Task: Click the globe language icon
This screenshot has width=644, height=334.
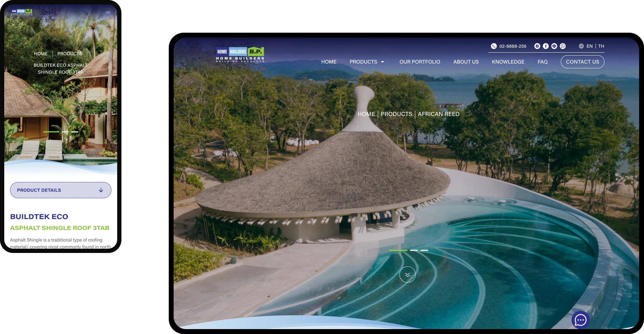Action: click(x=581, y=46)
